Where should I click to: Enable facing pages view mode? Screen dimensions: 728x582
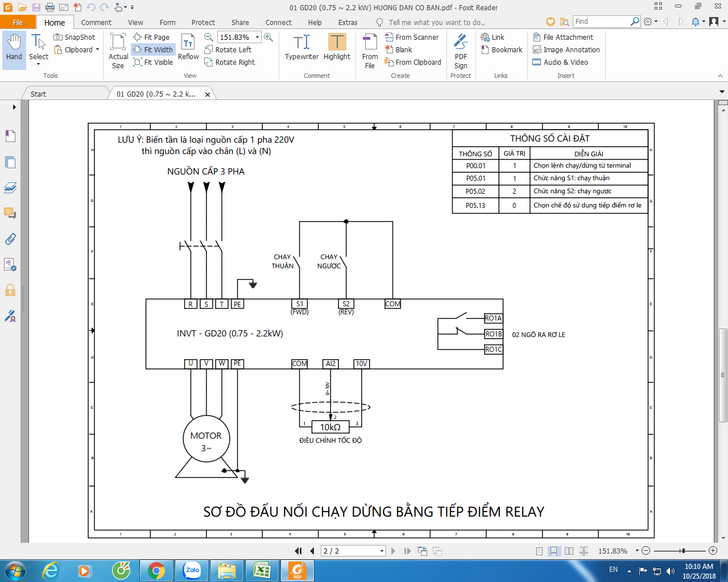pos(569,551)
